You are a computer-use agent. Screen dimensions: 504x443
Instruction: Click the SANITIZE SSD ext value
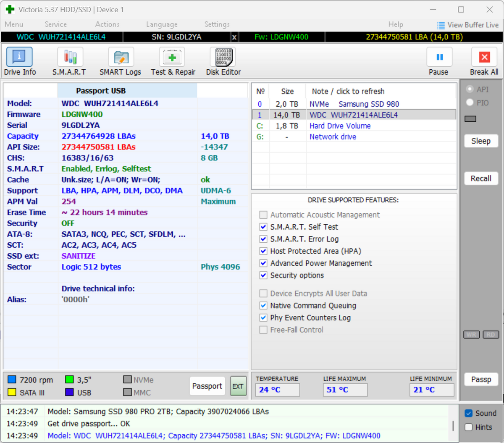click(79, 256)
